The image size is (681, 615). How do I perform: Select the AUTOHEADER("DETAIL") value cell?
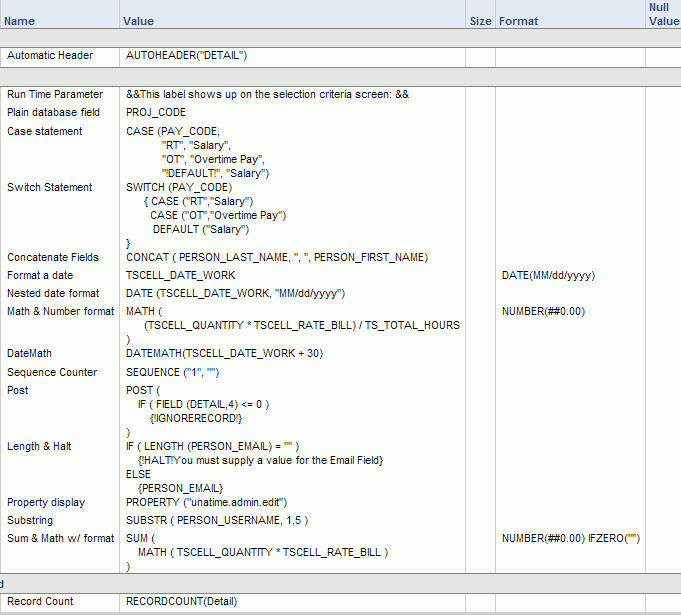coord(186,56)
